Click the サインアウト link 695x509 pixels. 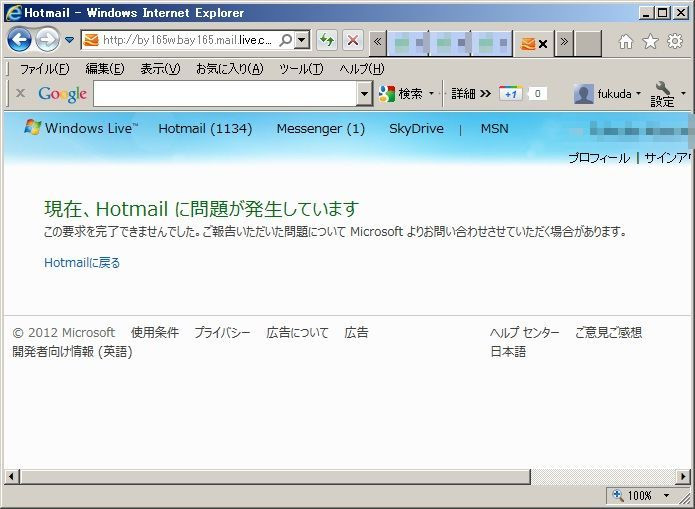pyautogui.click(x=668, y=158)
